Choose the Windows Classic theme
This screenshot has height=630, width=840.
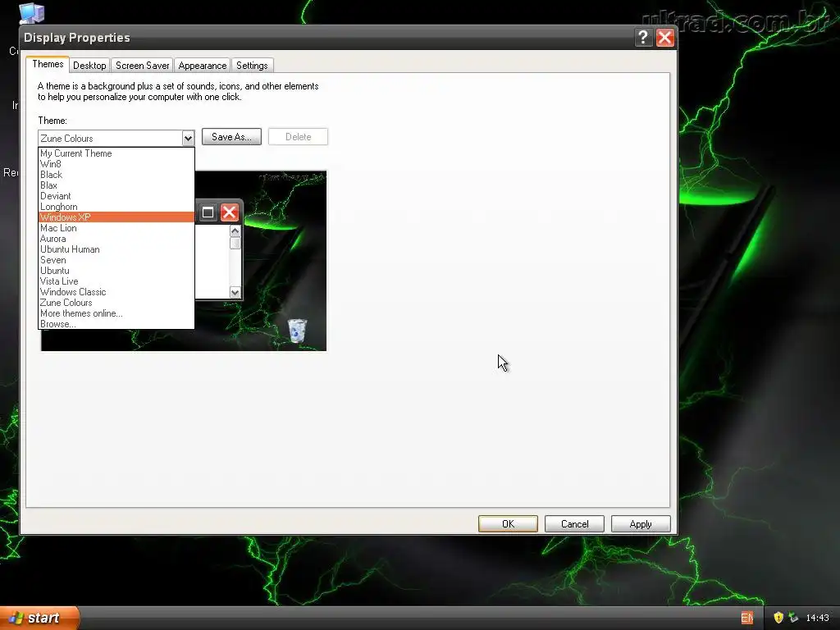(x=116, y=292)
